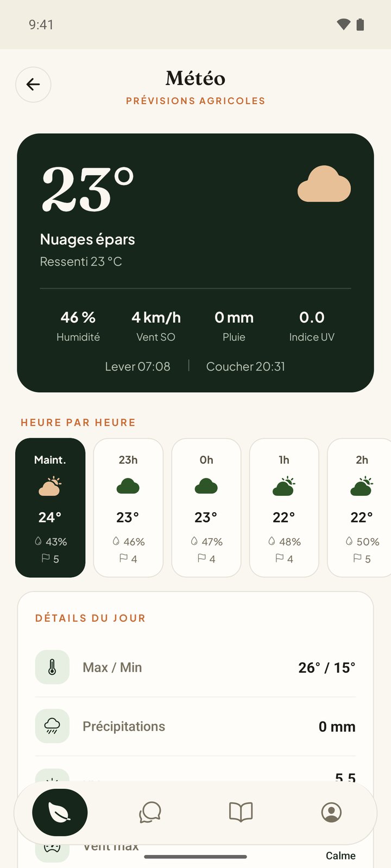Select the 2h hourly forecast card
The image size is (391, 868).
[360, 508]
